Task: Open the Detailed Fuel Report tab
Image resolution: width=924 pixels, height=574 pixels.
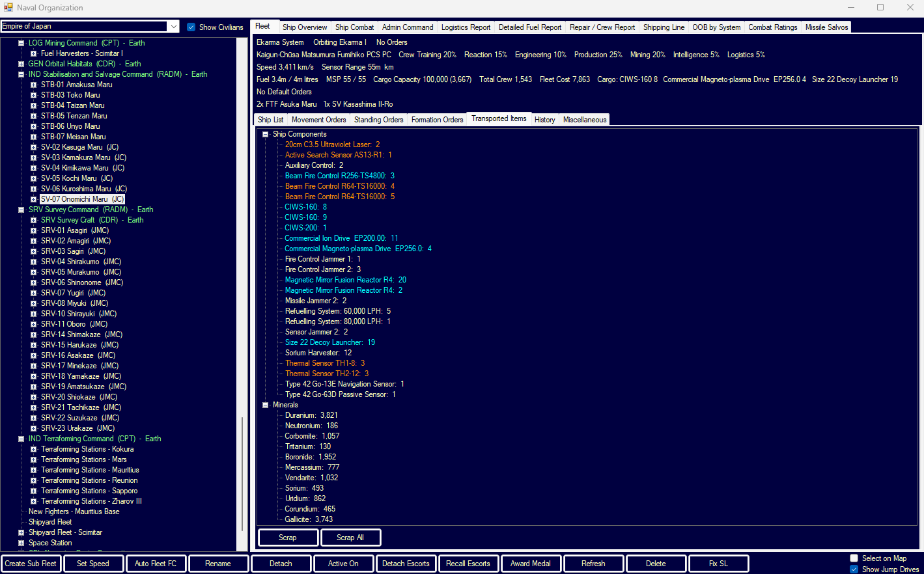Action: [529, 27]
